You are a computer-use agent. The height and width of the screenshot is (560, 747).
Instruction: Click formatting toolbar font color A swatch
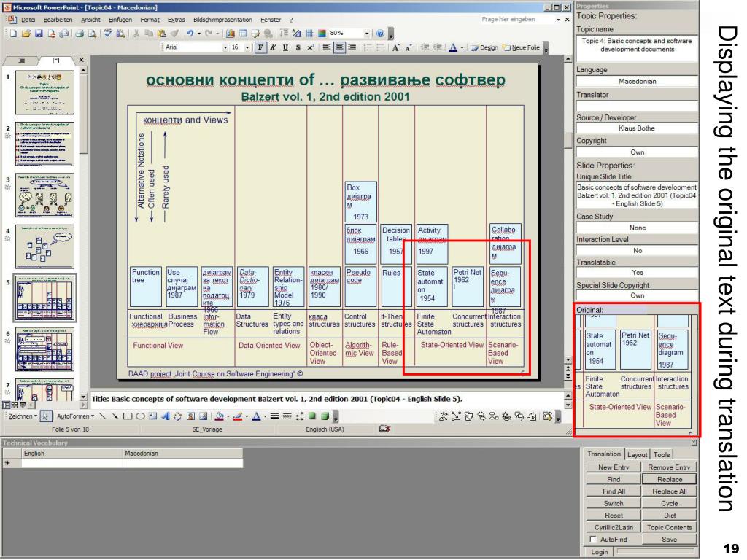(x=453, y=47)
